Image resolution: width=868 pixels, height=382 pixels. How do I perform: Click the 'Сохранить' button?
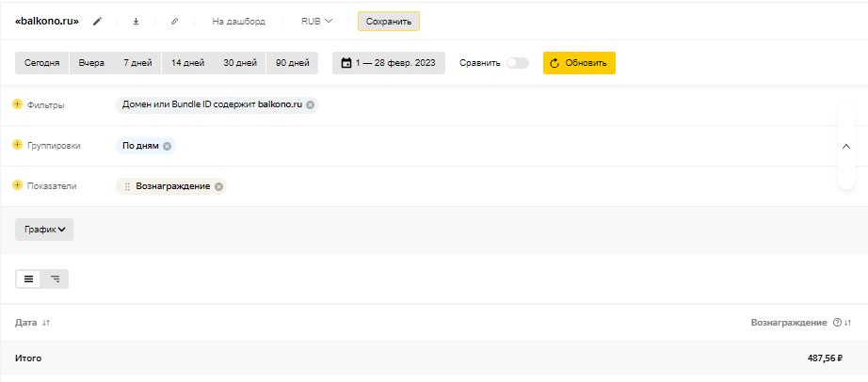point(388,21)
